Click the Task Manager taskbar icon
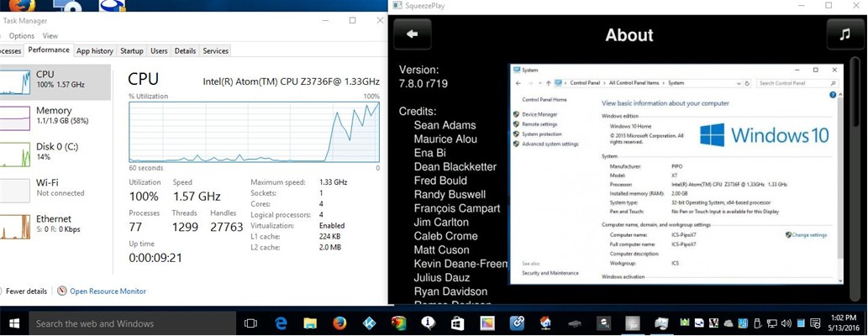This screenshot has width=868, height=336. 661,323
